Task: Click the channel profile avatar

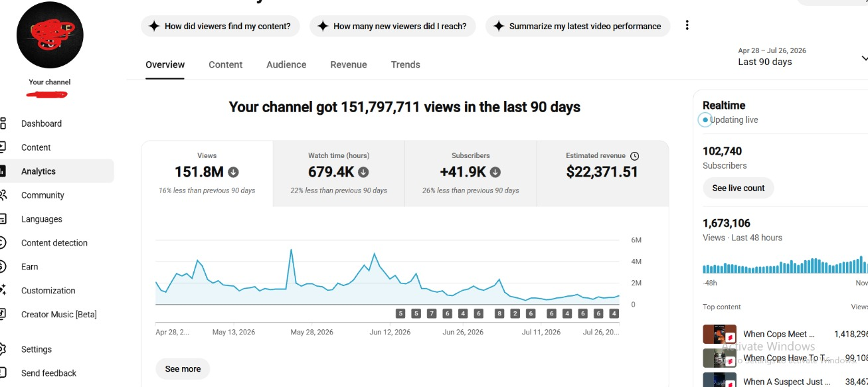Action: 50,35
